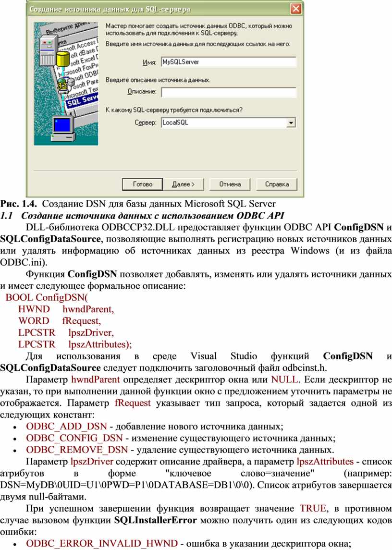This screenshot has width=392, height=550.
Task: Open the Сервер dropdown arrow
Action: coord(291,123)
